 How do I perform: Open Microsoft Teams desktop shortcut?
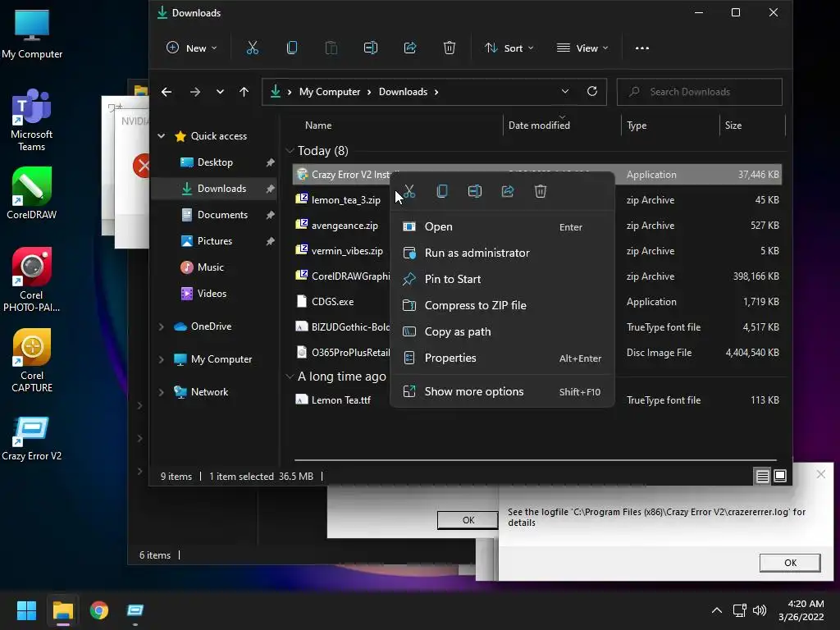(32, 121)
